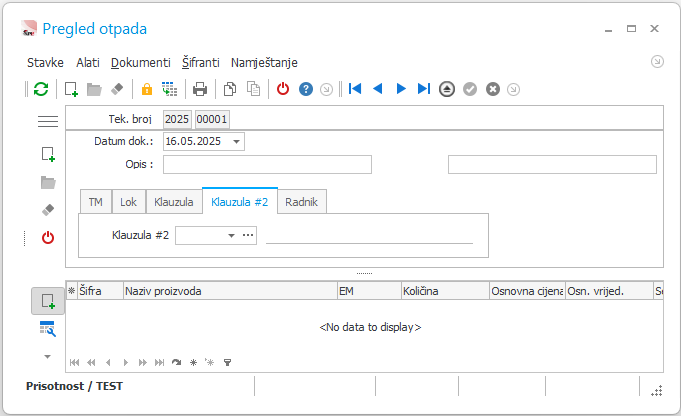The image size is (681, 416).
Task: Switch to the Radnik tab
Action: point(301,202)
